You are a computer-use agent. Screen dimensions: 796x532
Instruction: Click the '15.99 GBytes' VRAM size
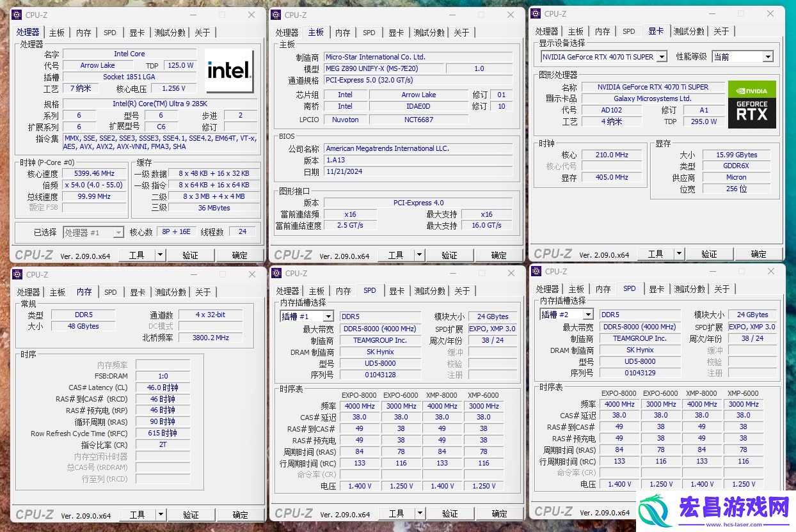(736, 155)
